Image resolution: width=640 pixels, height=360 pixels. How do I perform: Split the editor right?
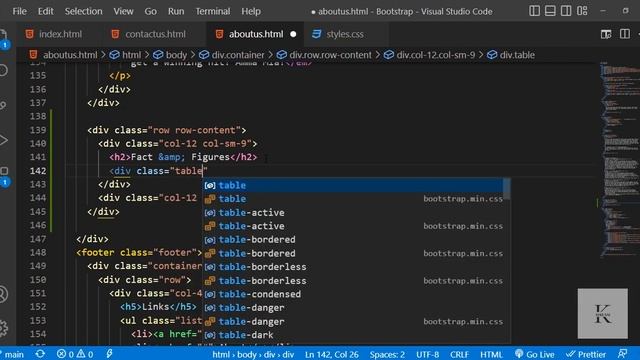(624, 34)
